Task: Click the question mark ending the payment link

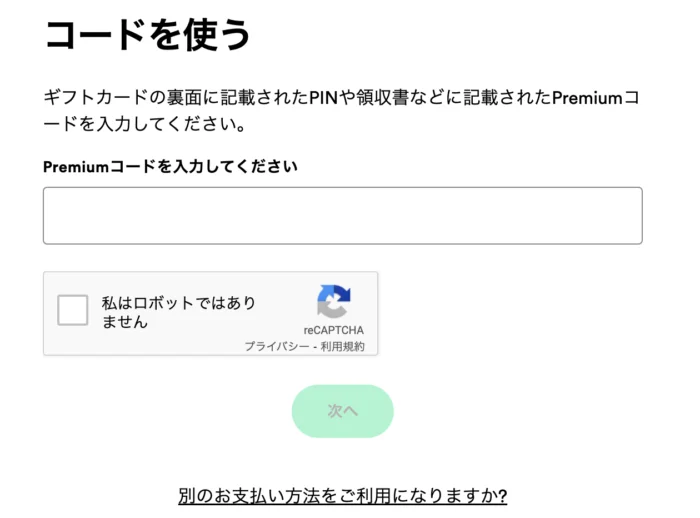Action: [502, 496]
